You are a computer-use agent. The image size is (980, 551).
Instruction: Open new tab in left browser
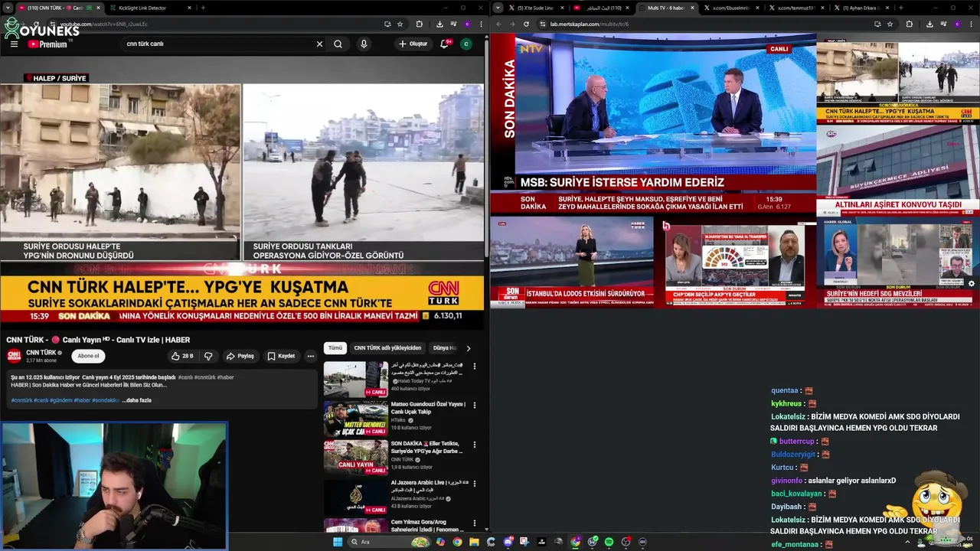[203, 8]
